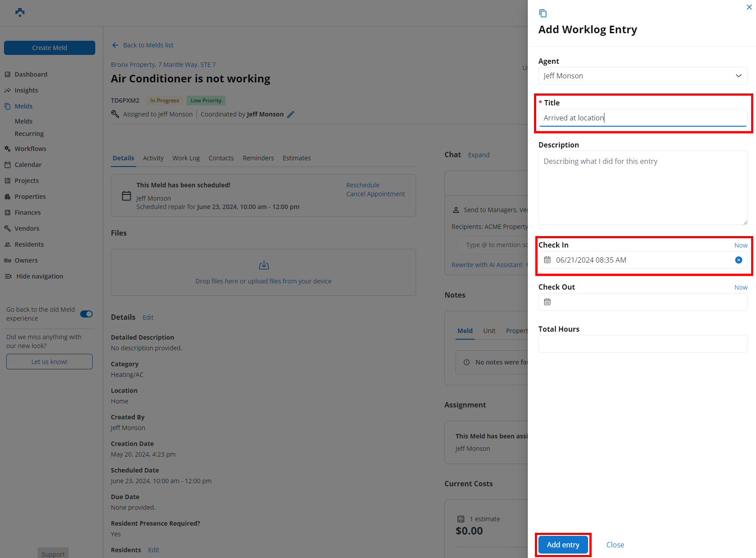Viewport: 756px width, 558px height.
Task: Click the copy icon above Add Worklog Entry
Action: (x=543, y=13)
